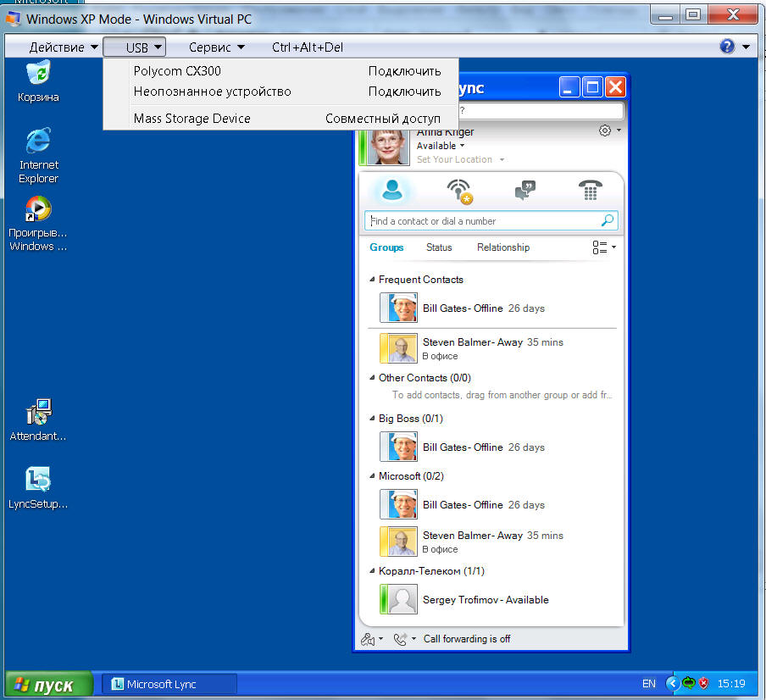Click the display options list icon
The image size is (766, 700).
[x=599, y=247]
